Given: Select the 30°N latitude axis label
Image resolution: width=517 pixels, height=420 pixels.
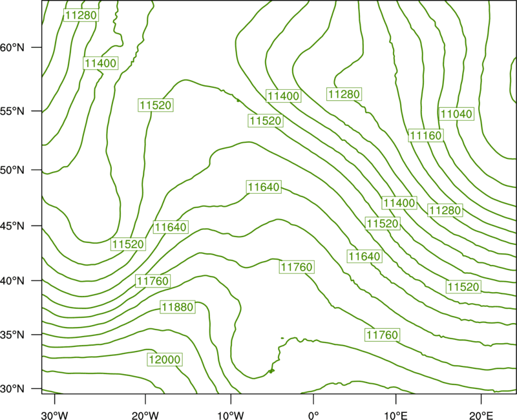Looking at the screenshot, I should click(12, 389).
